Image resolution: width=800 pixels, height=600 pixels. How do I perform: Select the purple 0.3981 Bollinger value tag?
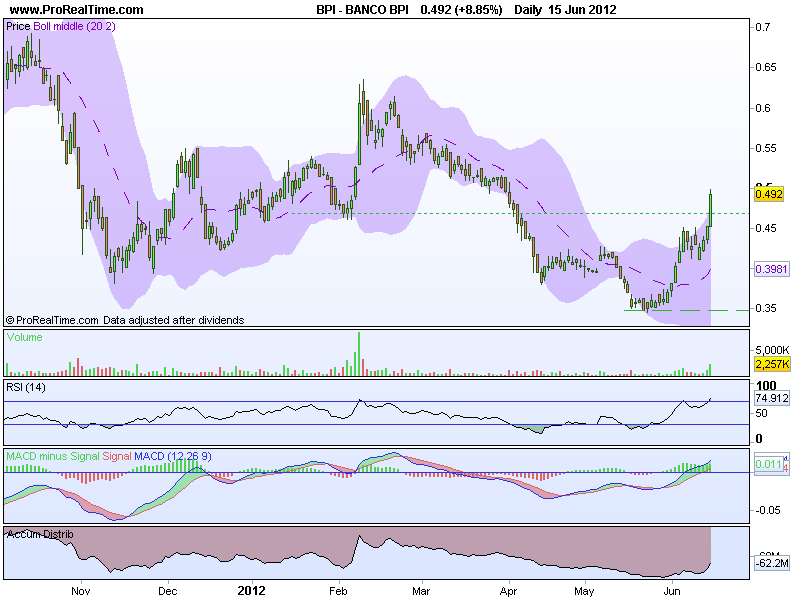coord(771,269)
